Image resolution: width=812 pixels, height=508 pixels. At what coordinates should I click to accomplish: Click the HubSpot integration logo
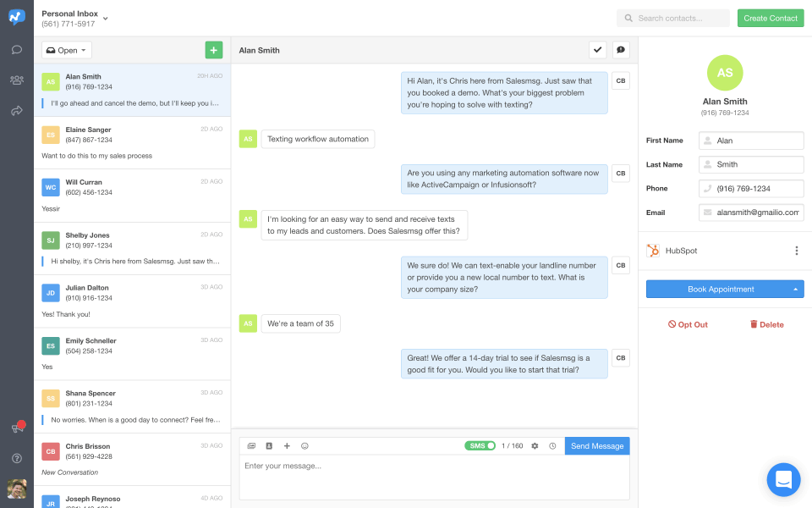(653, 251)
